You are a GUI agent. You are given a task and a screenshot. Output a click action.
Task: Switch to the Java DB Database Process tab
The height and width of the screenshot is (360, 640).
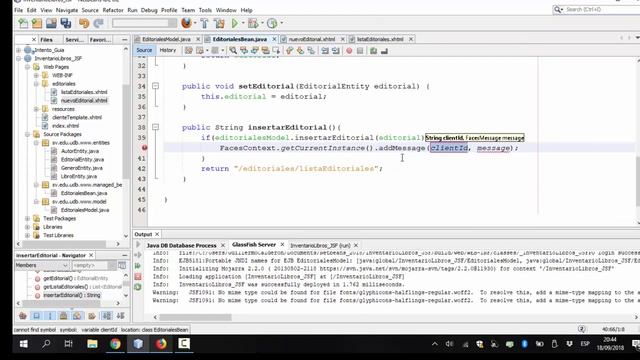point(182,245)
